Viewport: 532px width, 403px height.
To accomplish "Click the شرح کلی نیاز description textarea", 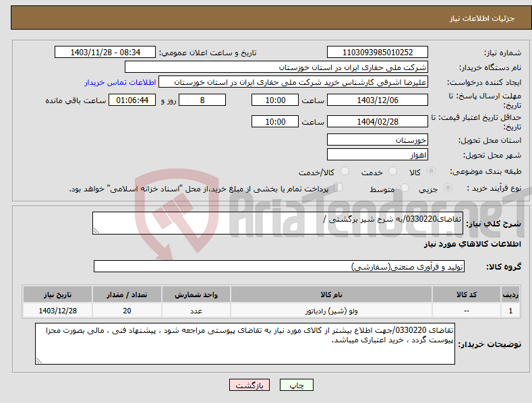I will (278, 223).
